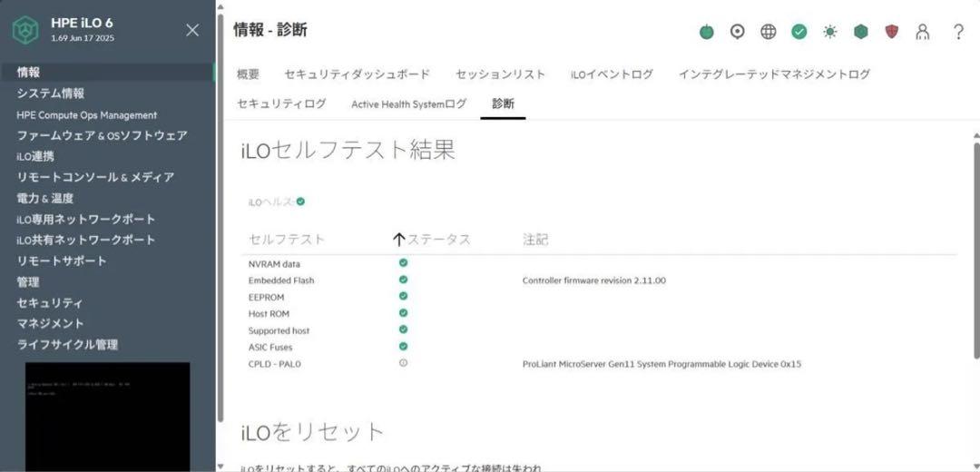
Task: Click the sidebar vertical scrollbar
Action: coord(220,218)
